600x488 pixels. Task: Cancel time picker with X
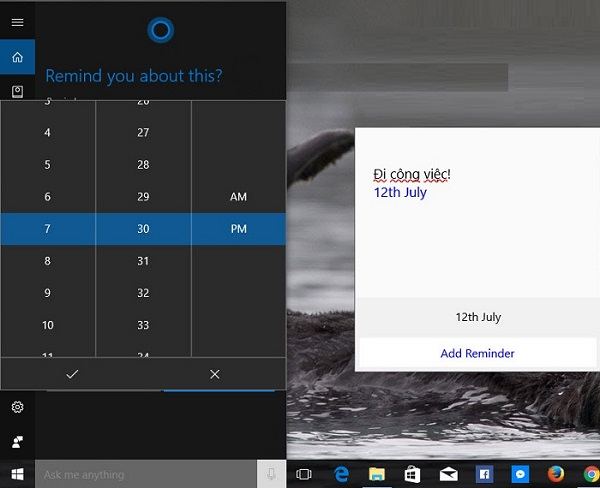(x=214, y=374)
